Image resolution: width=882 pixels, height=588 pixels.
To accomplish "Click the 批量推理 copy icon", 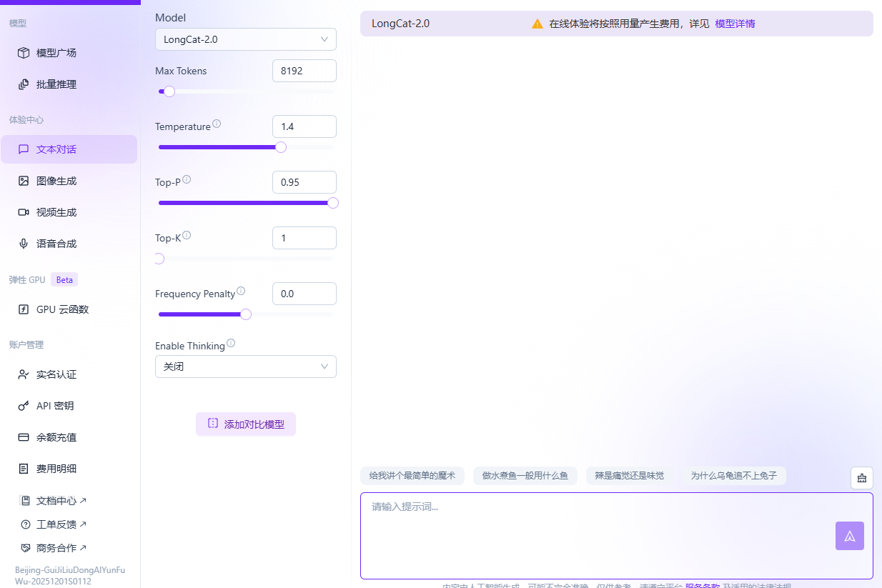I will [x=24, y=84].
